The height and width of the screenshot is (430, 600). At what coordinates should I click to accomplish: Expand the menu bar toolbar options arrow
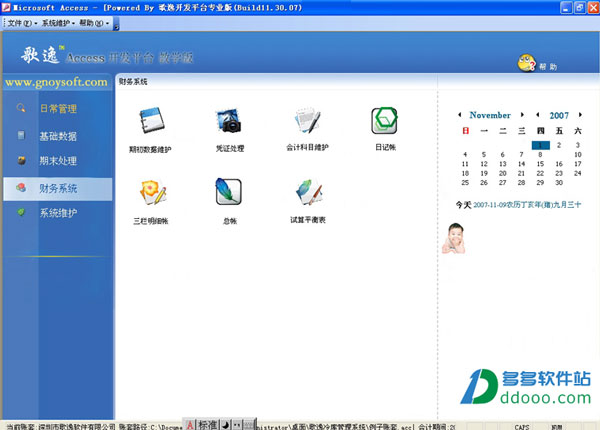116,24
